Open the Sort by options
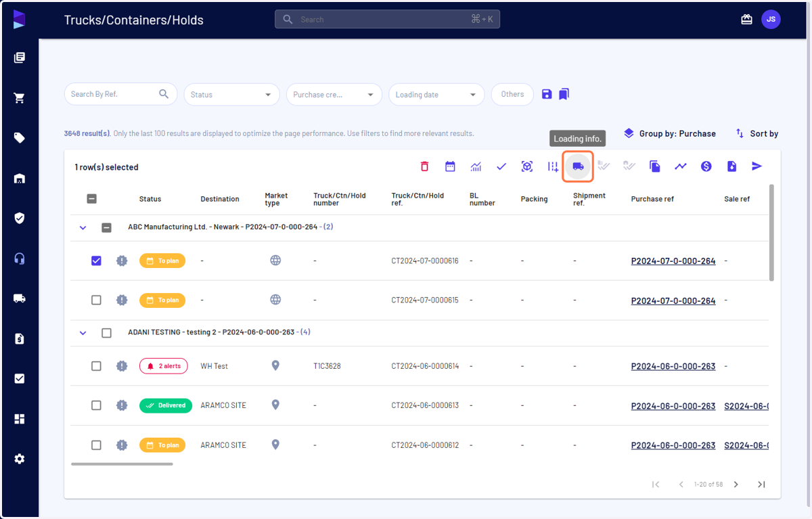The image size is (812, 519). coord(757,133)
